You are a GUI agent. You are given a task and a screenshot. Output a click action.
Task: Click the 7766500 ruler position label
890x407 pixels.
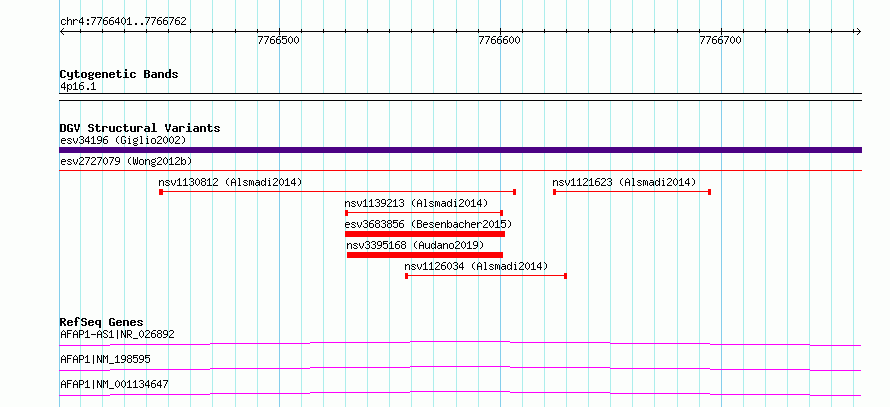(279, 41)
